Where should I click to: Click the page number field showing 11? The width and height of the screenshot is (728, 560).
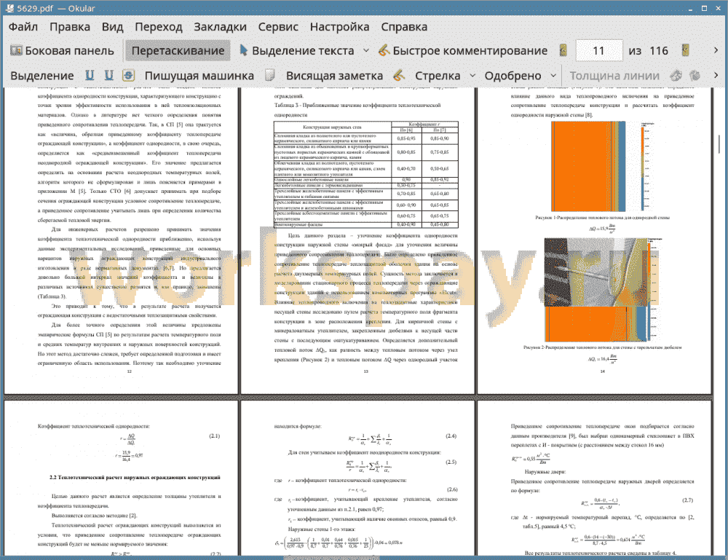point(599,51)
